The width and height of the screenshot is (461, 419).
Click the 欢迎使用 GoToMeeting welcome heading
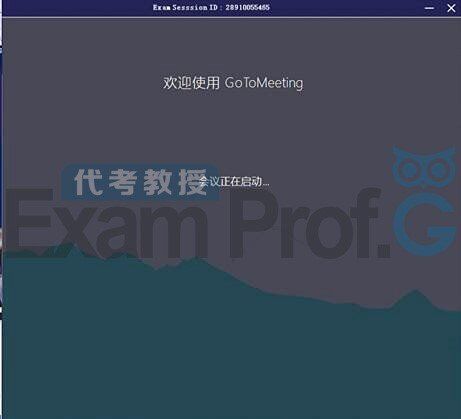(233, 83)
